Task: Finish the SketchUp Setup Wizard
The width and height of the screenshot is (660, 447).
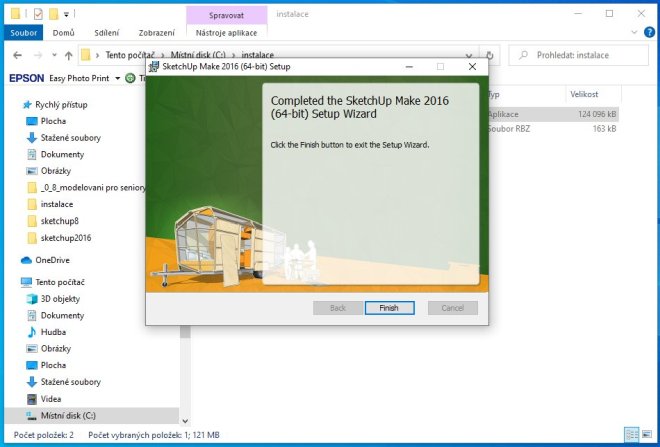Action: tap(389, 308)
